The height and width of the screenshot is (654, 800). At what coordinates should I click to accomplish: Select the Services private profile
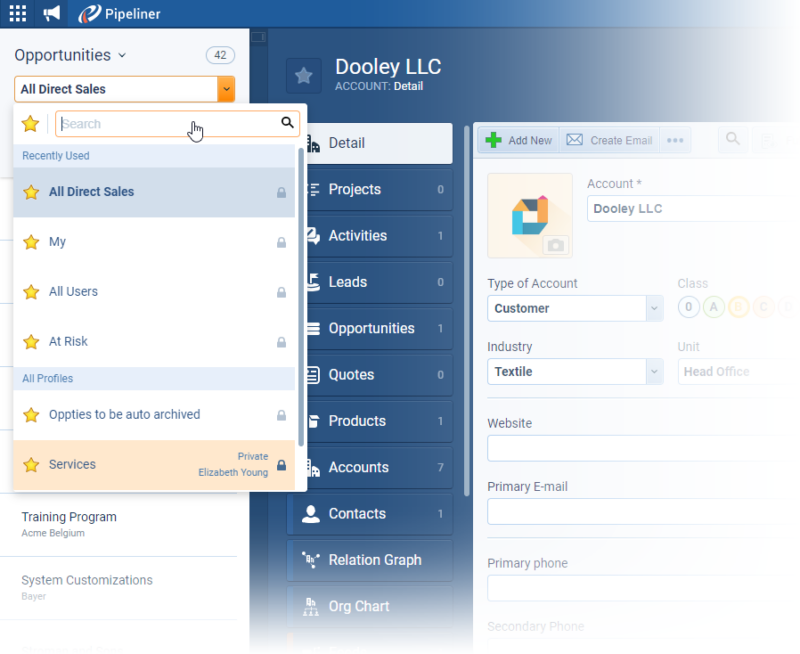click(x=154, y=465)
